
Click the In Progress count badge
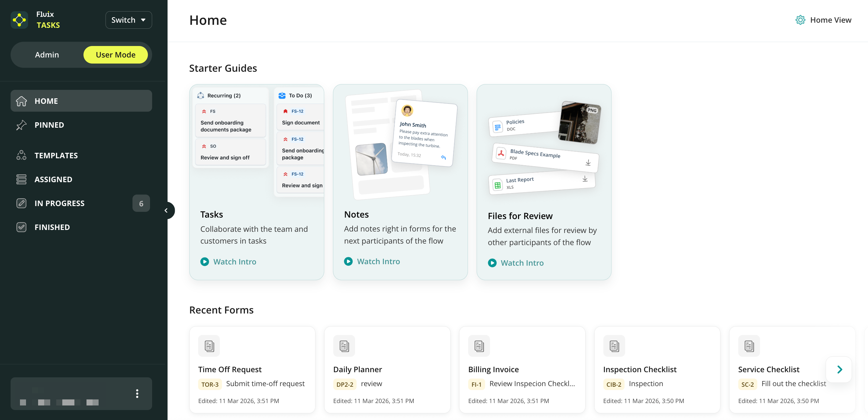(x=141, y=203)
